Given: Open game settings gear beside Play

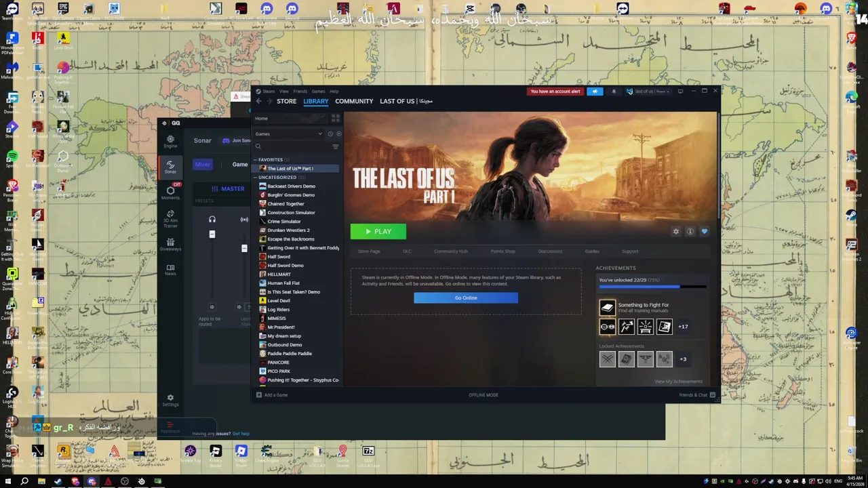Looking at the screenshot, I should tap(675, 232).
